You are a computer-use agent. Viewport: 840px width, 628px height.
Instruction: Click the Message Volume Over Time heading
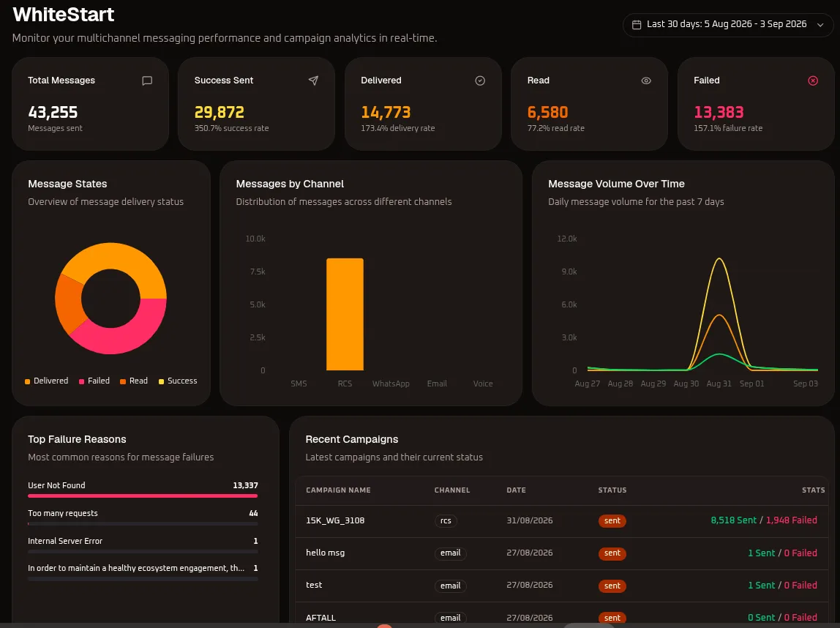pyautogui.click(x=616, y=184)
